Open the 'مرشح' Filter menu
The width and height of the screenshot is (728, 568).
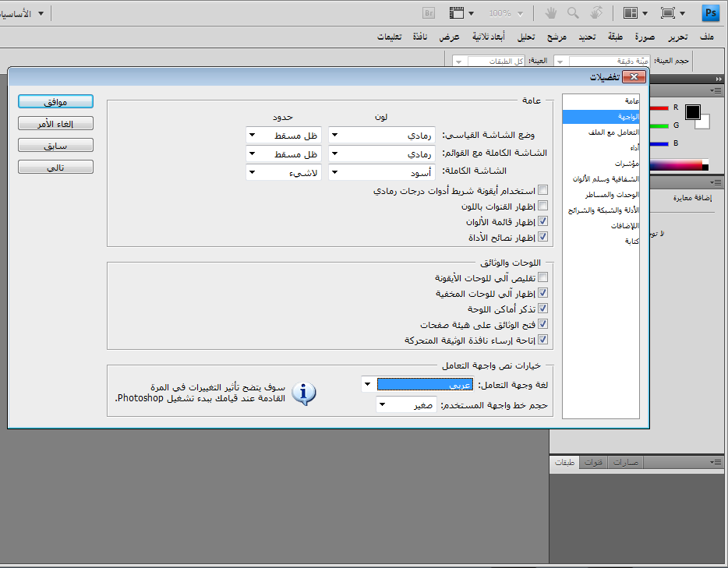click(557, 37)
